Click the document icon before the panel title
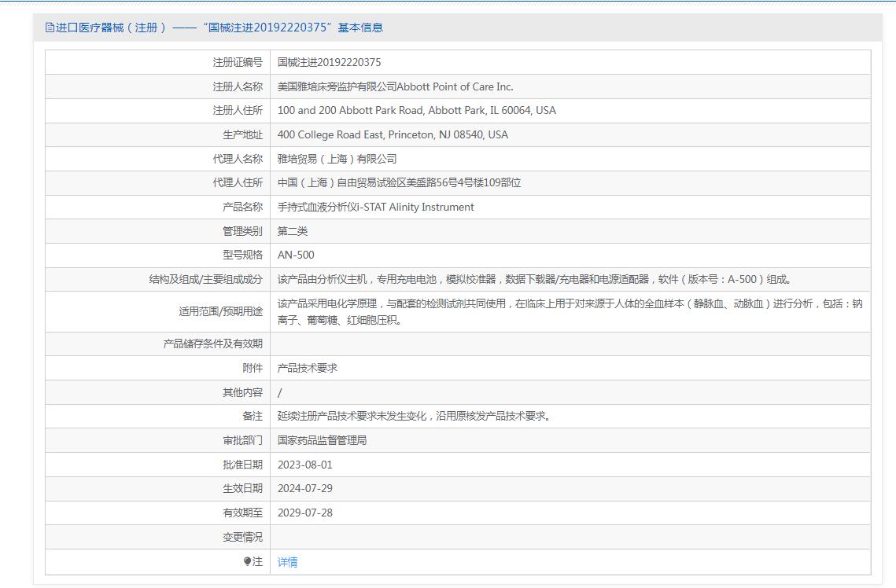 coord(50,28)
